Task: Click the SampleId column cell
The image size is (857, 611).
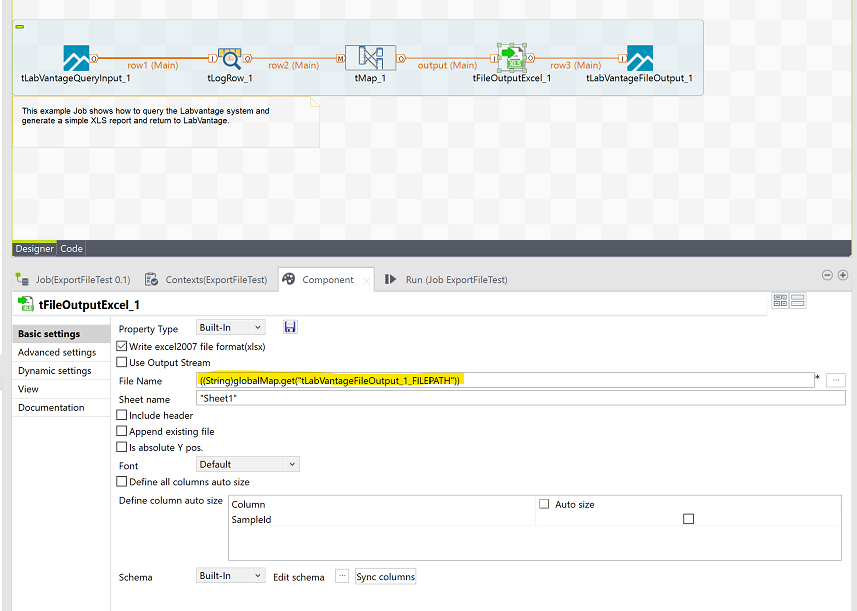Action: (382, 519)
